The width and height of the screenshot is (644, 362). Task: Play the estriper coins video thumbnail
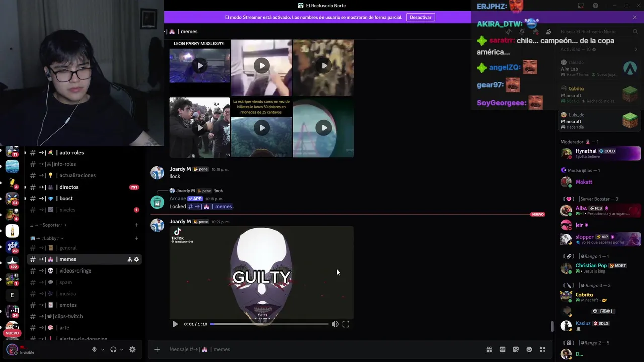click(262, 128)
